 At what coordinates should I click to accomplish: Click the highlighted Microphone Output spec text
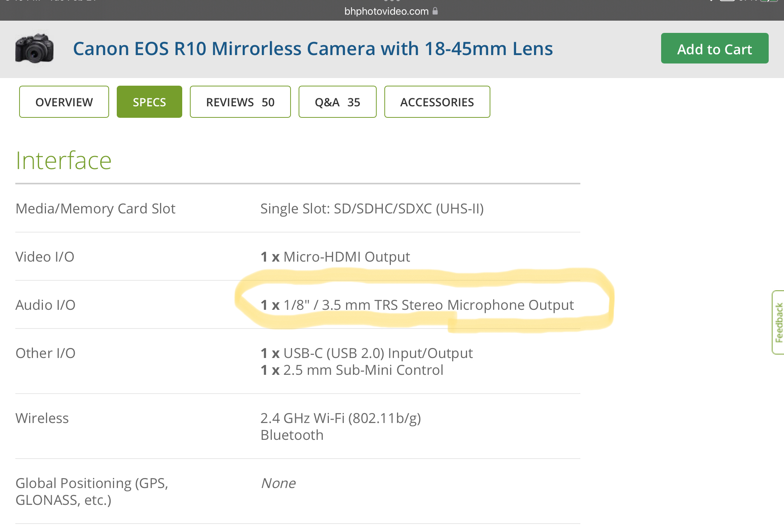coord(417,305)
